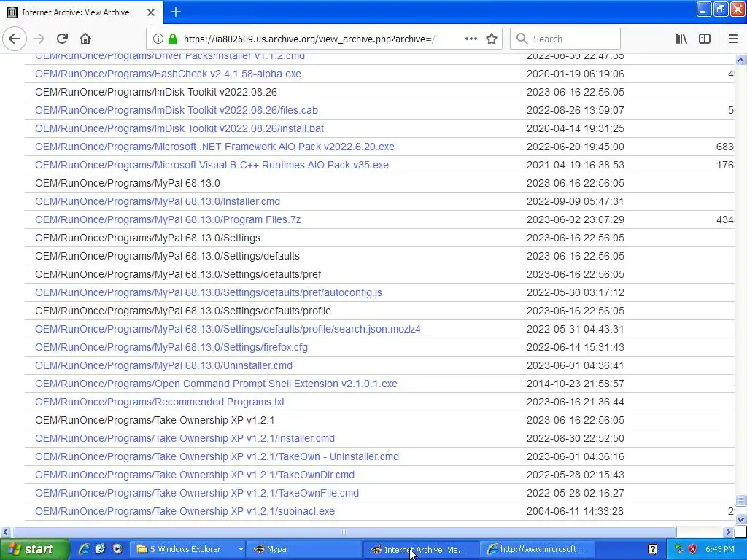Open the Library bookshelf icon

coord(681,39)
